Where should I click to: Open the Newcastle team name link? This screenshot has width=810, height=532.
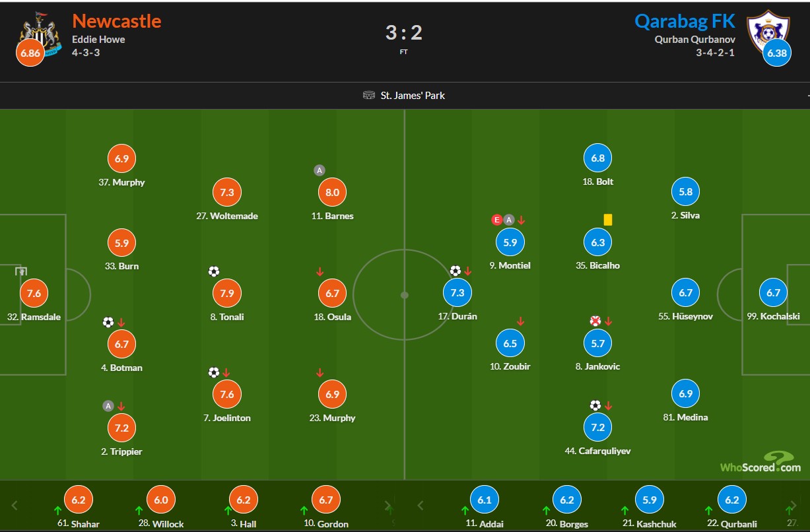(116, 21)
